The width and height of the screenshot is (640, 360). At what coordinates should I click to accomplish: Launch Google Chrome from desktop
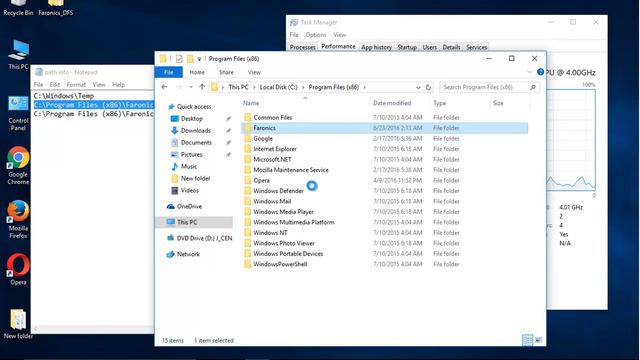(18, 166)
